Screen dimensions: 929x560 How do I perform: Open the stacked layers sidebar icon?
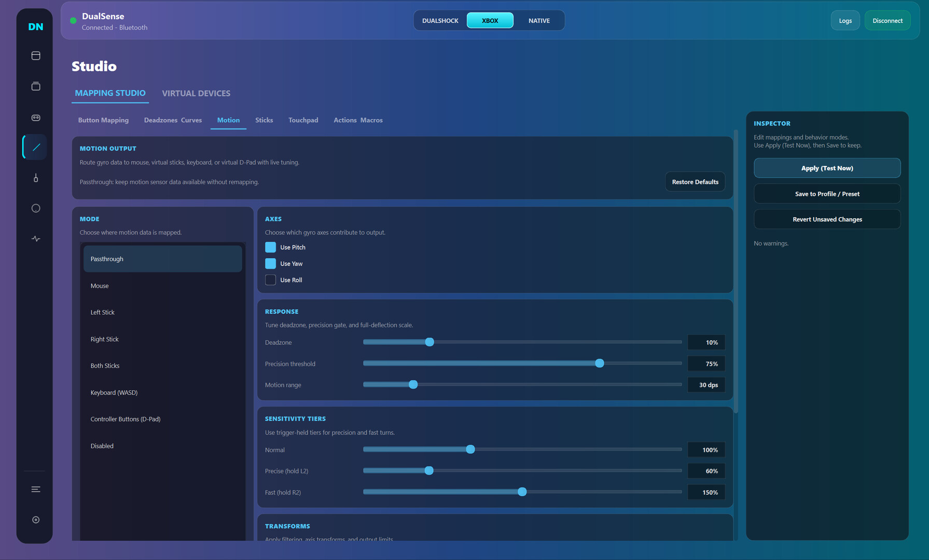(x=36, y=87)
